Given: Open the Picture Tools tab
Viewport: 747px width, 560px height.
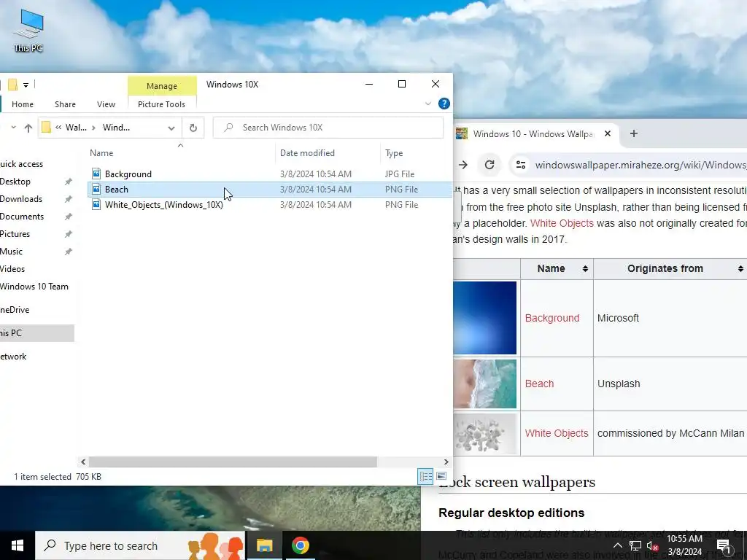Looking at the screenshot, I should pos(161,104).
